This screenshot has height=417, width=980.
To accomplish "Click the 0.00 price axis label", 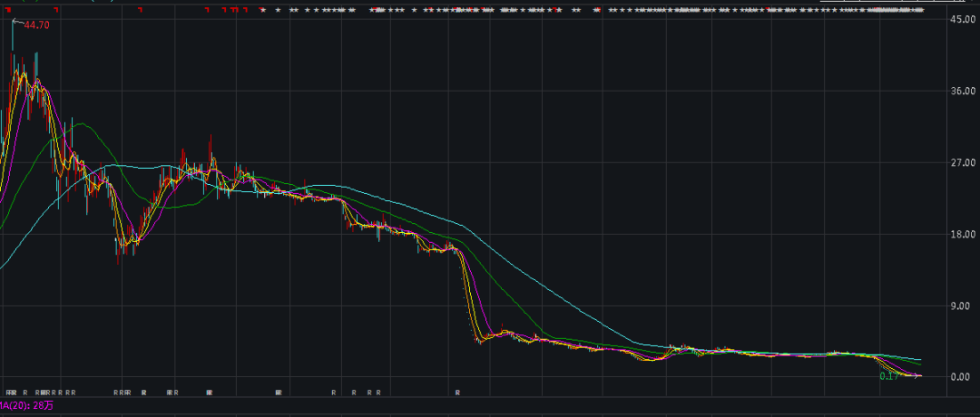I will point(961,377).
